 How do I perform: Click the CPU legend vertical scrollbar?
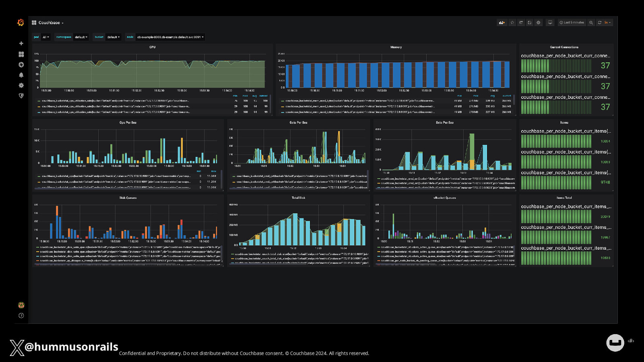click(270, 104)
